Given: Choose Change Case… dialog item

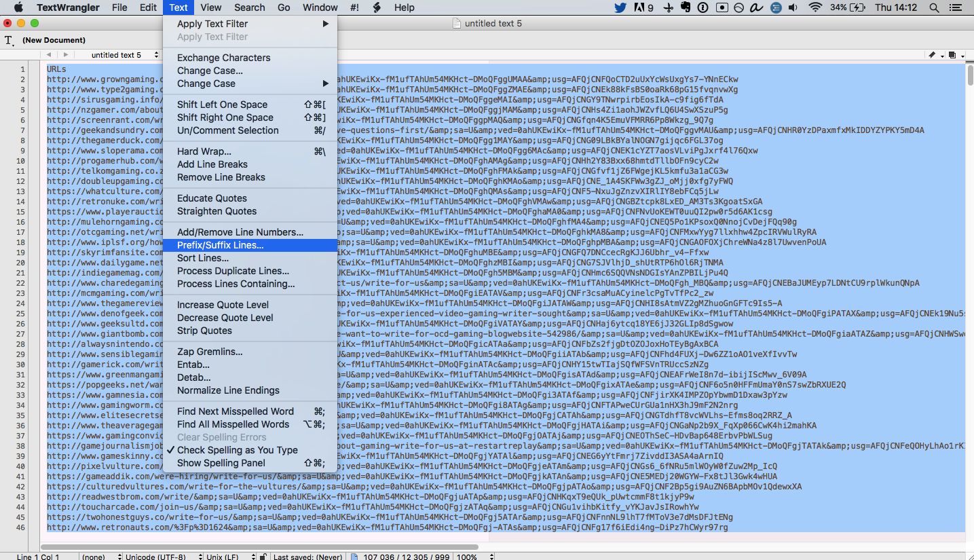Looking at the screenshot, I should point(250,71).
